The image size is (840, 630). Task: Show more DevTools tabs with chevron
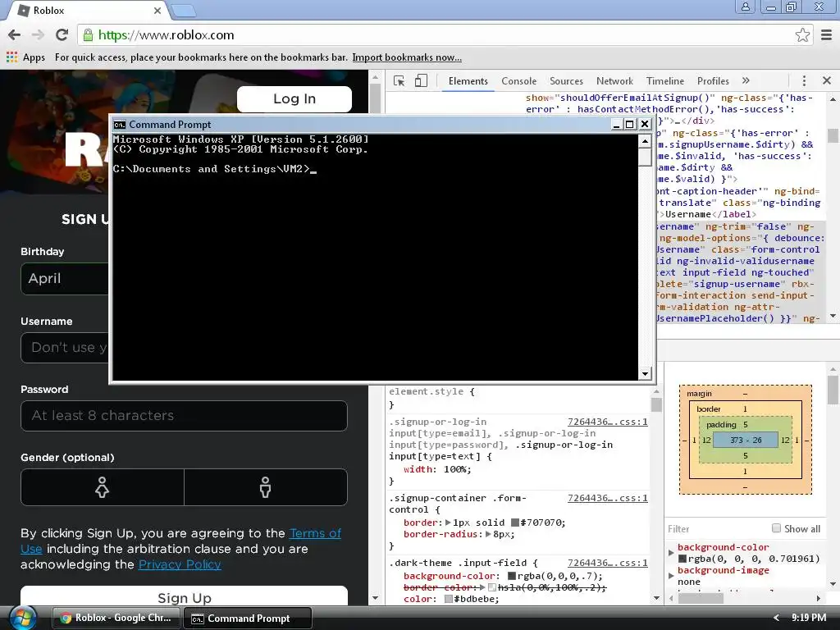pos(746,81)
